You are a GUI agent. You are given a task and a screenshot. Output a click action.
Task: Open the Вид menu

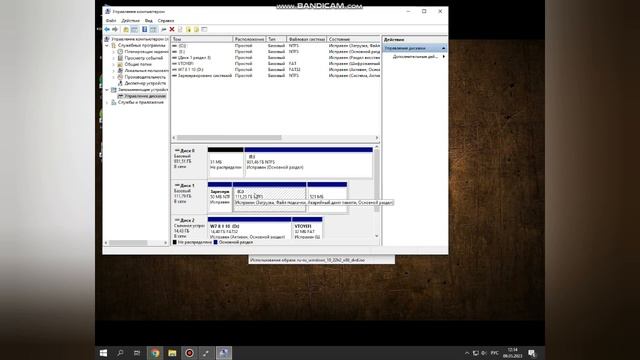click(149, 20)
